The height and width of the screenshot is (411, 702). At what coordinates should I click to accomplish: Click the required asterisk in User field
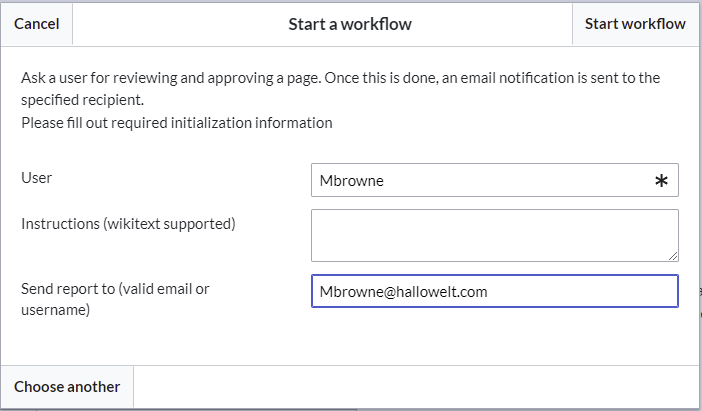[x=661, y=181]
